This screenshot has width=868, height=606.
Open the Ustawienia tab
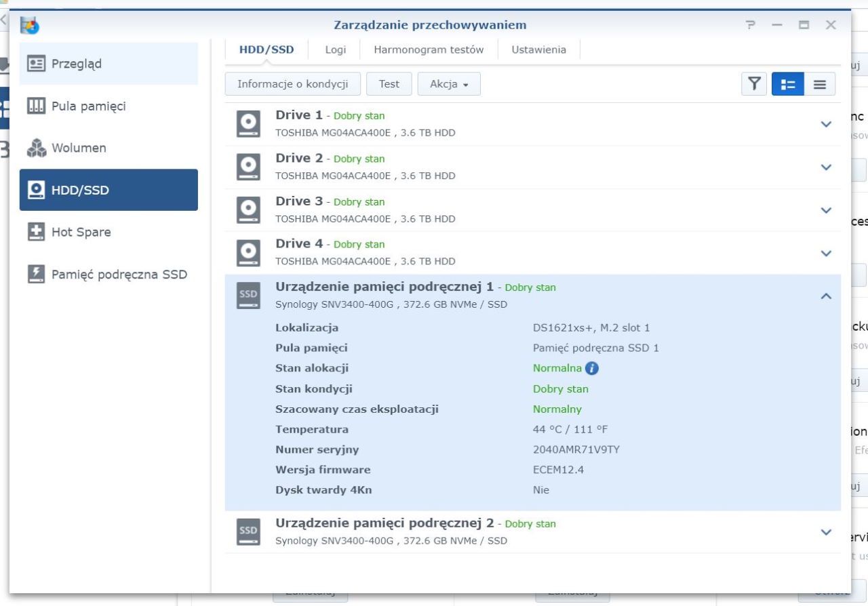click(x=538, y=49)
